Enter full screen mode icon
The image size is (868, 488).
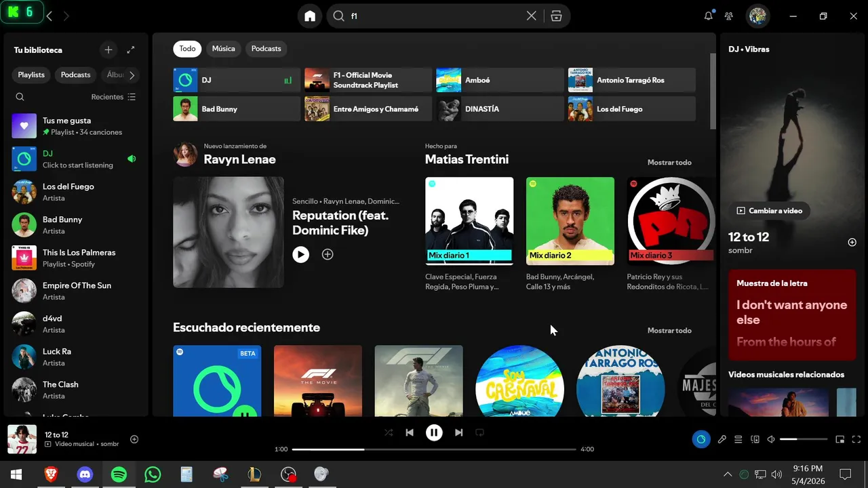(x=856, y=439)
